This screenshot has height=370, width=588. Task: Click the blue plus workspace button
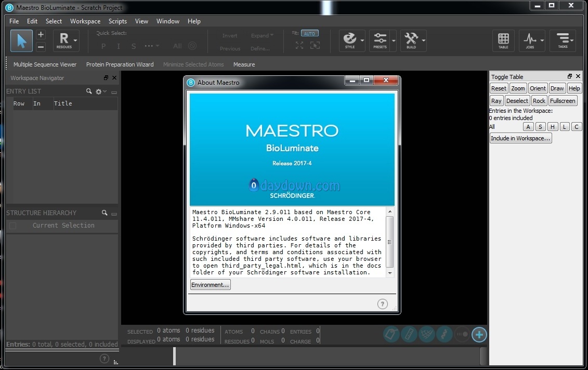[479, 334]
